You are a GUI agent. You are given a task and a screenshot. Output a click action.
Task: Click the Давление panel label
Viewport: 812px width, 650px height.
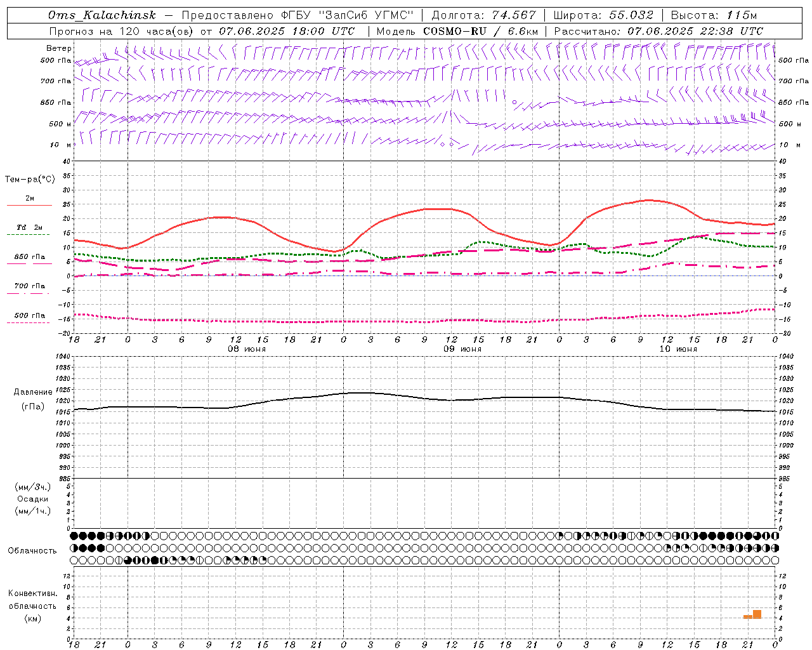tap(33, 392)
